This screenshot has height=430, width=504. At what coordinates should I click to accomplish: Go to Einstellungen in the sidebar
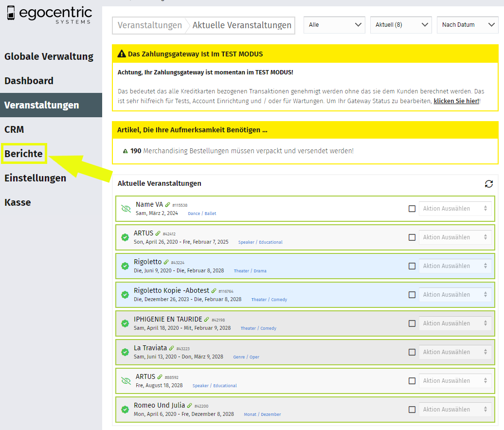pos(35,178)
